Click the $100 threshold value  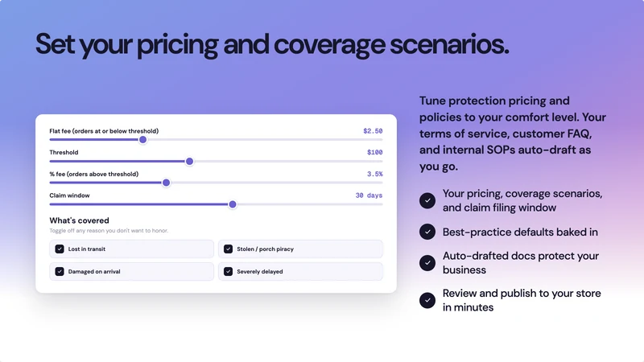coord(374,152)
